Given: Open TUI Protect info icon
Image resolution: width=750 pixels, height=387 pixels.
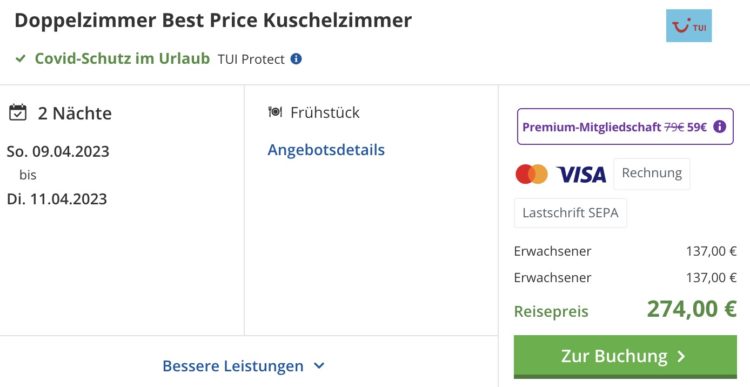Looking at the screenshot, I should point(296,59).
